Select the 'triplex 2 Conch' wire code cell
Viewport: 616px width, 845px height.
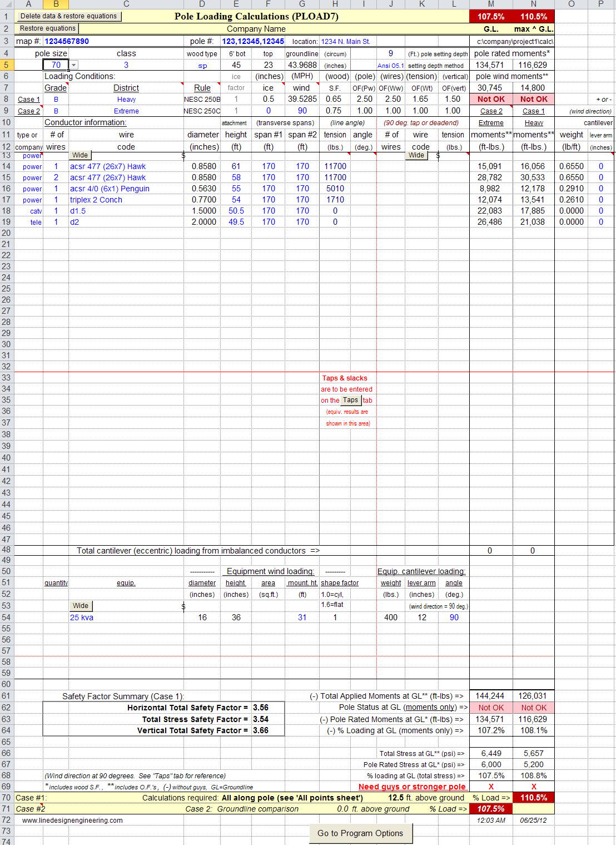click(x=96, y=200)
